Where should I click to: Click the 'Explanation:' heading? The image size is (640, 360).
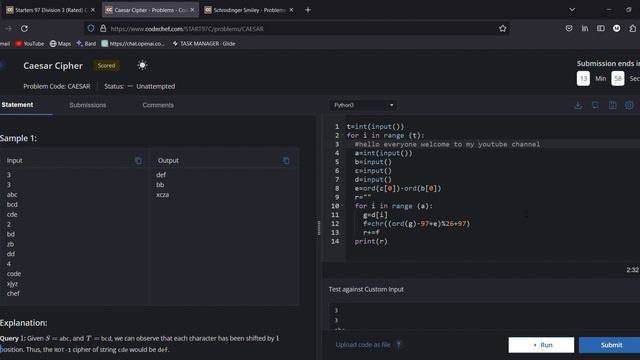coord(24,323)
